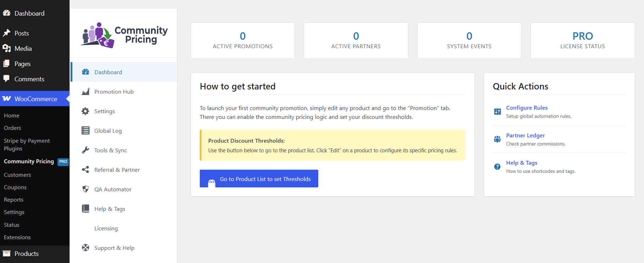Switch to the Promotion Hub tab
The image size is (644, 263).
pyautogui.click(x=124, y=92)
